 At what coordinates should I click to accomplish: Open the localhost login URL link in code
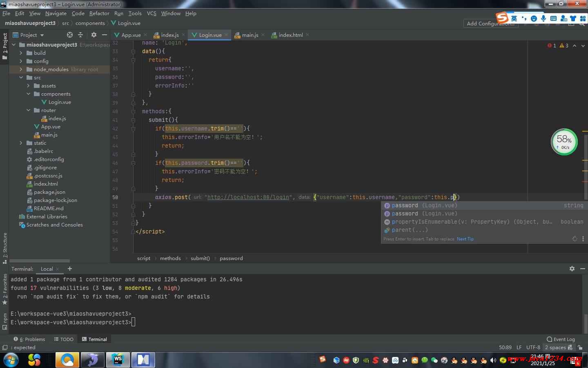tap(248, 197)
